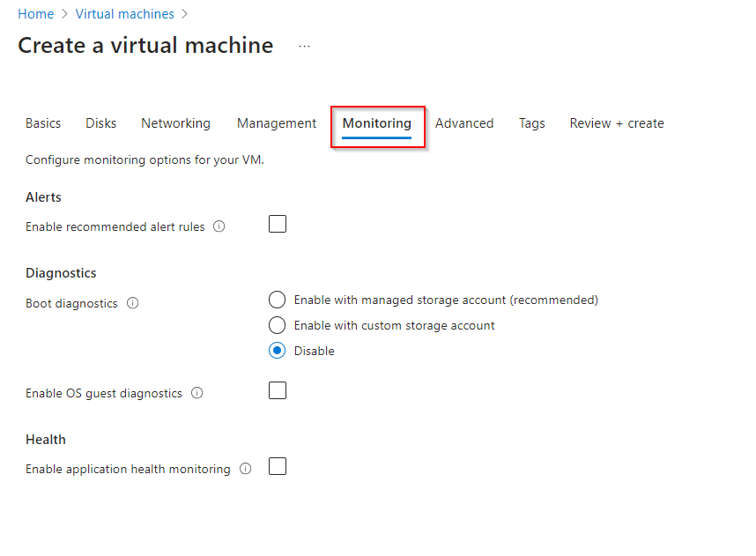
Task: Open Virtual machines breadcrumb link
Action: click(x=124, y=14)
